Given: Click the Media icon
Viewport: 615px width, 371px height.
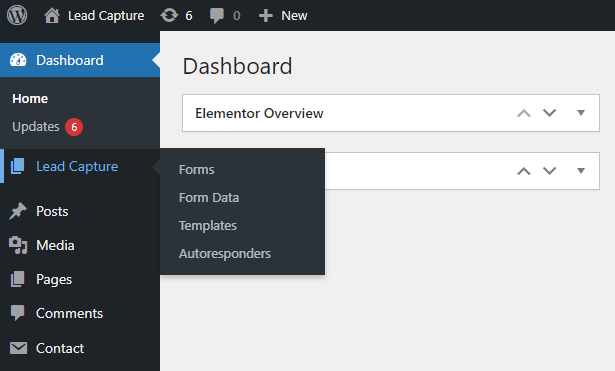Looking at the screenshot, I should coord(18,245).
